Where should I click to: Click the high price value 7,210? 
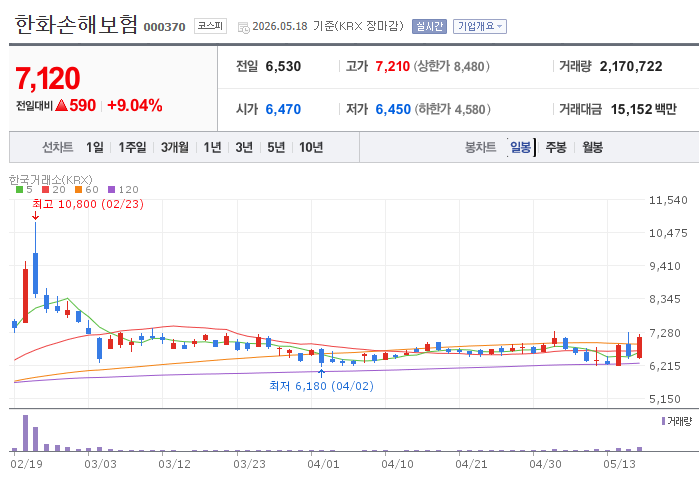[392, 66]
